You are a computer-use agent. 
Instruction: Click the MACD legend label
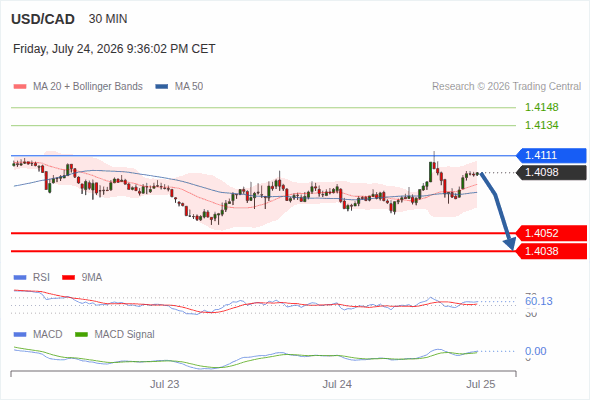click(48, 335)
